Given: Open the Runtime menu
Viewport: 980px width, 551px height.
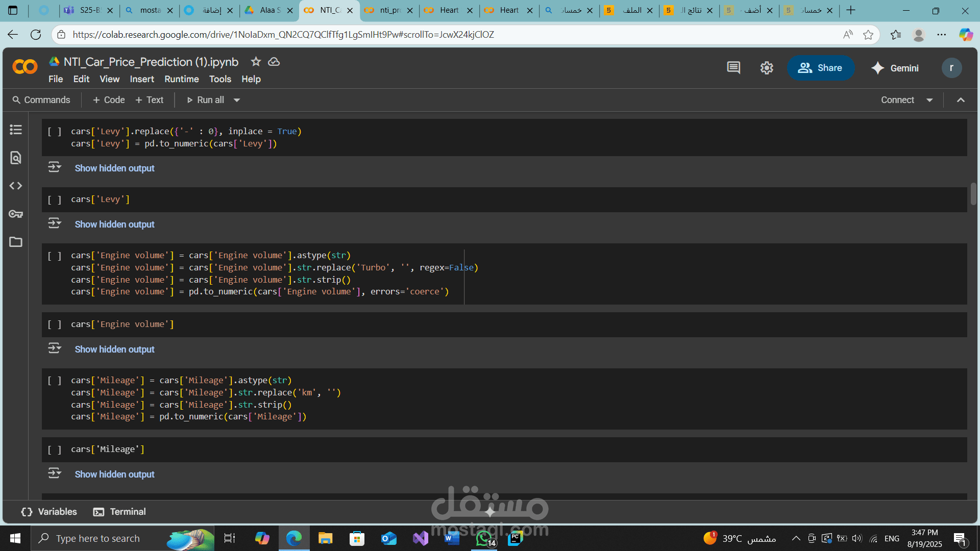Looking at the screenshot, I should pyautogui.click(x=182, y=79).
